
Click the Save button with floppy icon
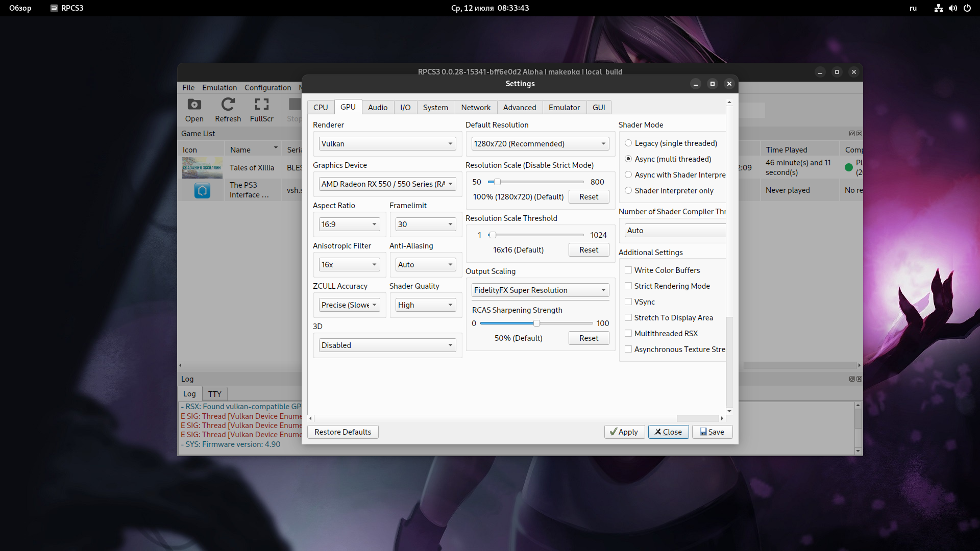[x=712, y=432]
